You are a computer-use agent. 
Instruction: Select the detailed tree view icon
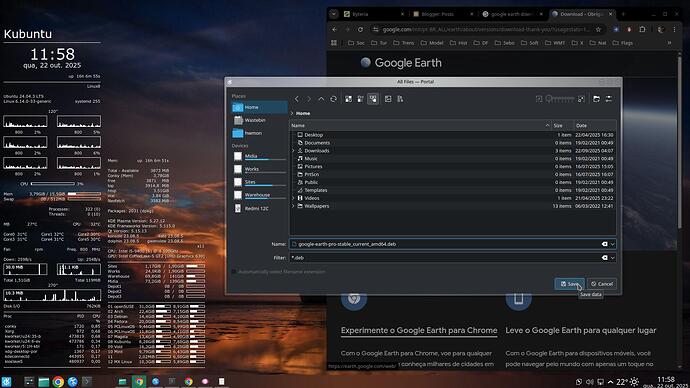click(x=373, y=99)
